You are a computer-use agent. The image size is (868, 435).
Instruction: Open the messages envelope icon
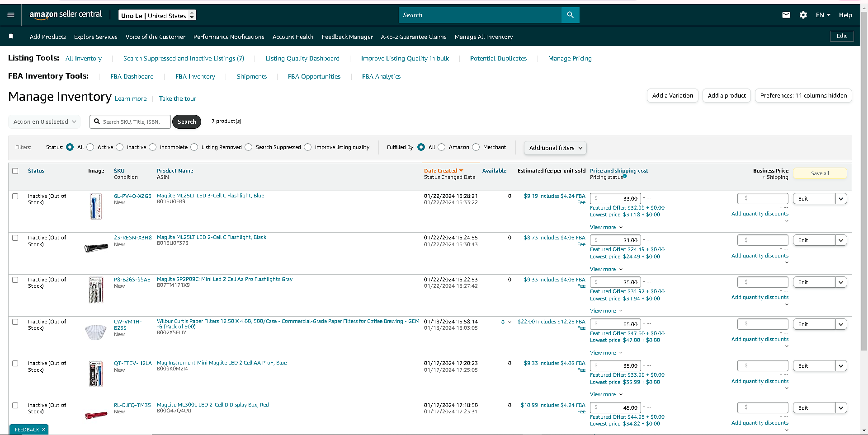tap(786, 15)
